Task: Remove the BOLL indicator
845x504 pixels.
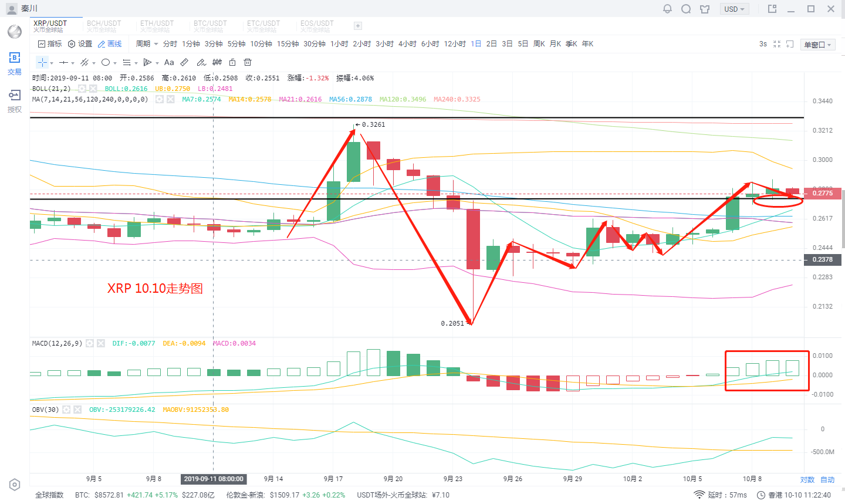Action: [94, 89]
